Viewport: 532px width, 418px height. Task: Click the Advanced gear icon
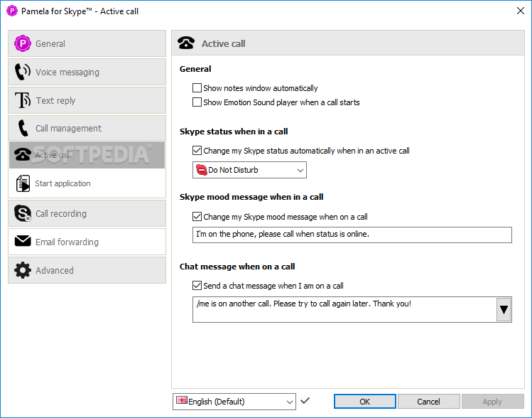(x=23, y=270)
